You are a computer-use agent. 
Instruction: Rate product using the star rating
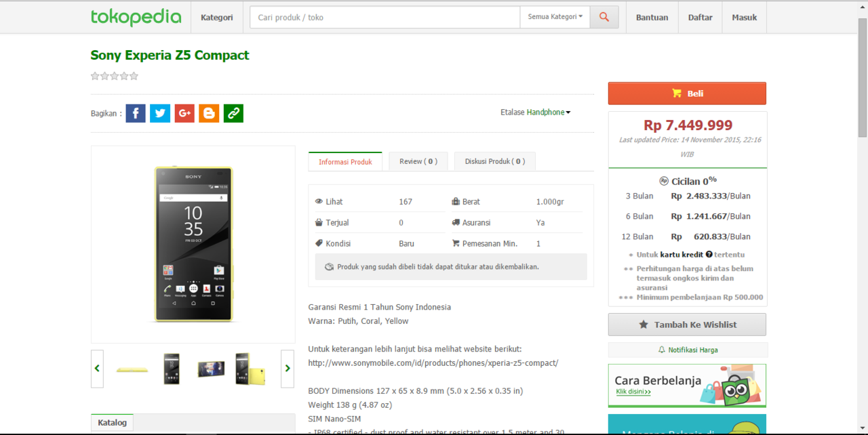tap(115, 76)
